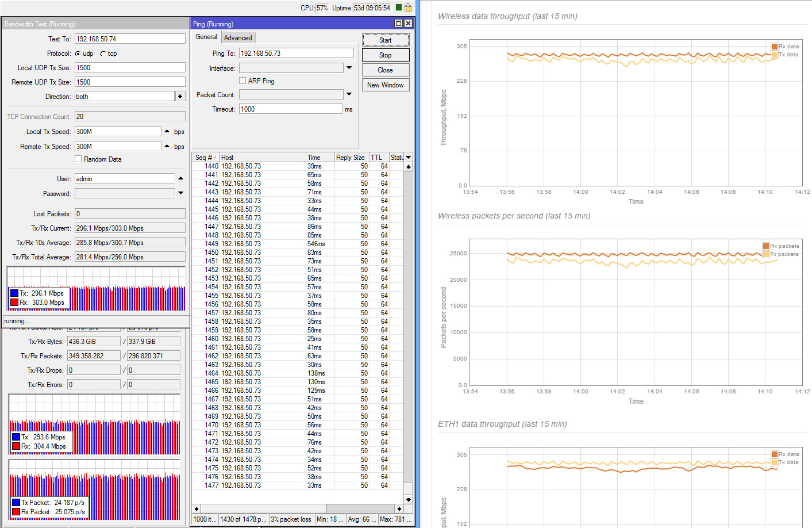Screen dimensions: 812x528
Task: Expand the Packet Count dropdown
Action: pyautogui.click(x=349, y=94)
